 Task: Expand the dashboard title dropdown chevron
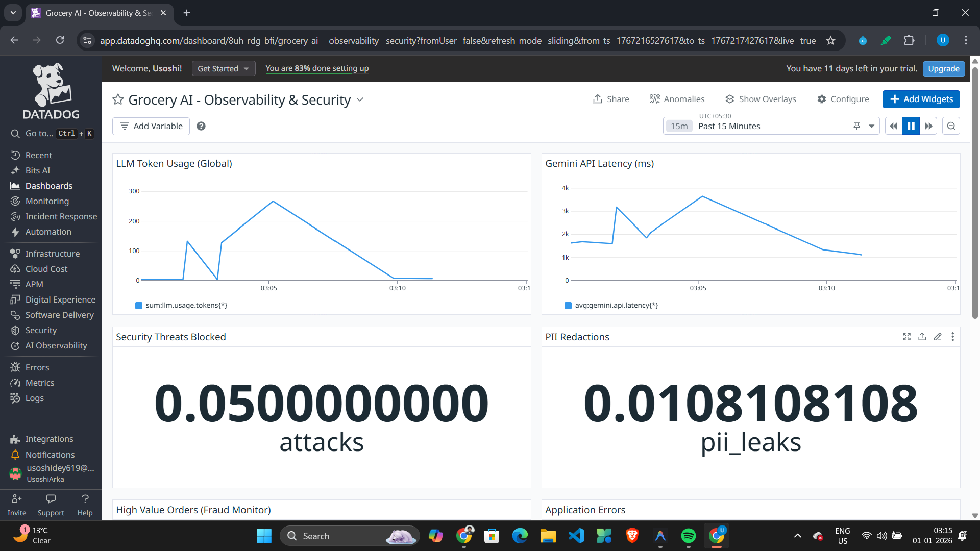point(360,99)
